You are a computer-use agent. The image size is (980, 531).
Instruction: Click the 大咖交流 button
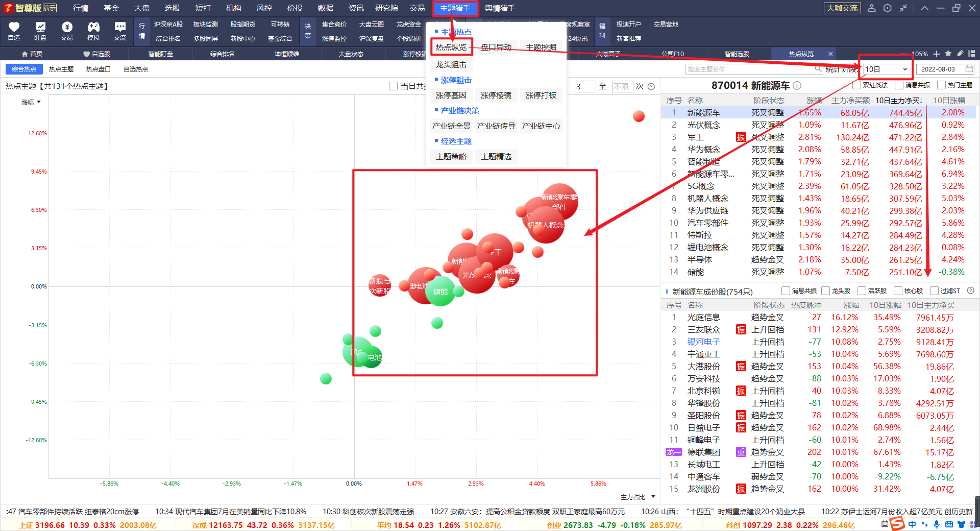[842, 8]
